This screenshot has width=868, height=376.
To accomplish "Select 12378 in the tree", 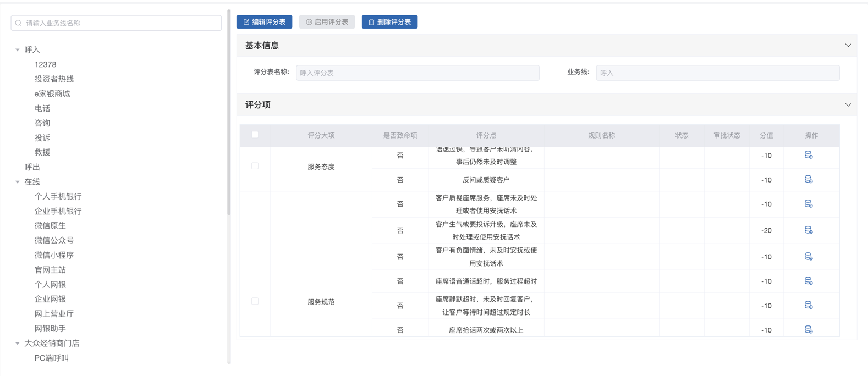I will (x=45, y=64).
